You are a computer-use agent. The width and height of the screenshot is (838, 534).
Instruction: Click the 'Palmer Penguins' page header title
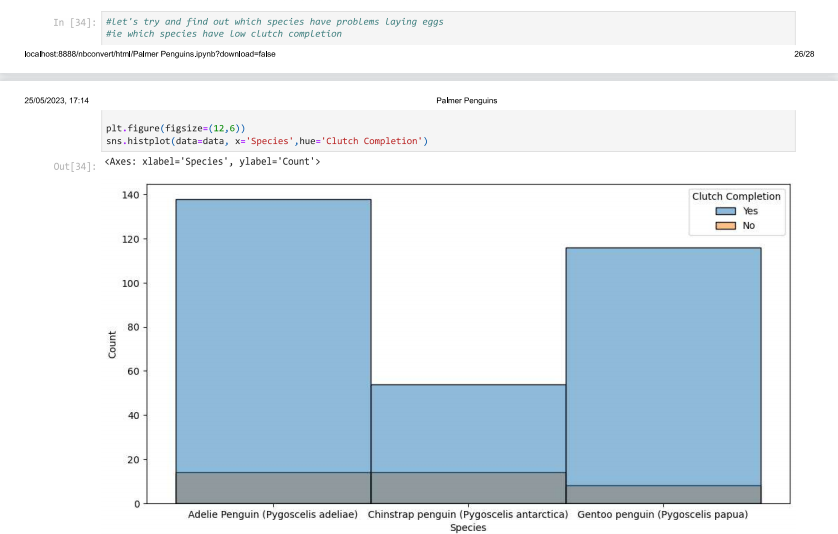point(467,100)
